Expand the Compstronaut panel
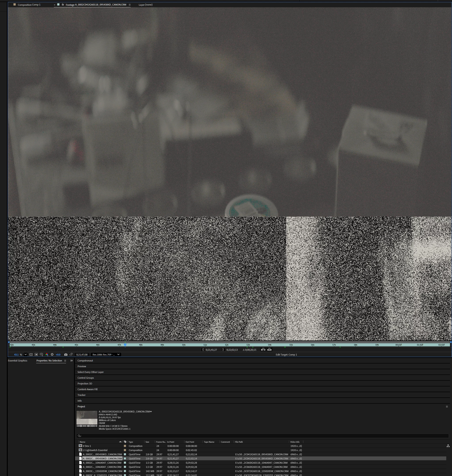452x476 pixels. tap(85, 361)
